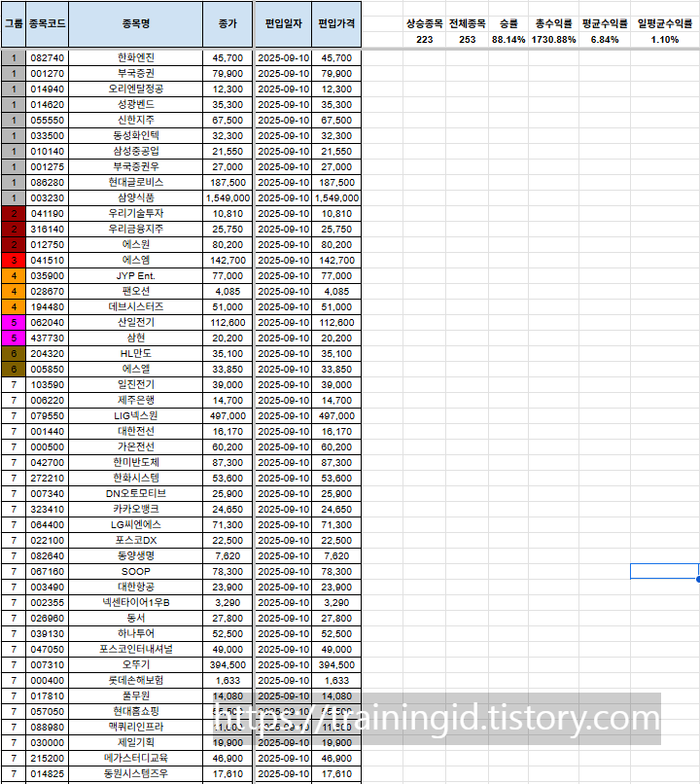
Task: Click the stock name 한미반도체
Action: (x=135, y=462)
